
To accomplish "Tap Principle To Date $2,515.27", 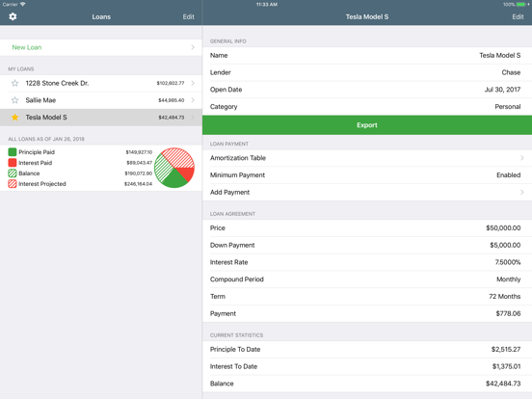I will pyautogui.click(x=506, y=350).
